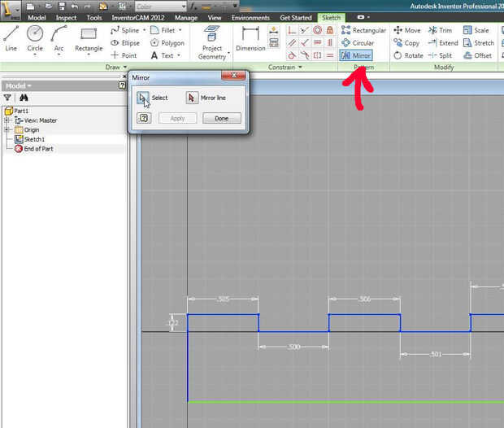Choose the sketch Text tool

pyautogui.click(x=162, y=55)
